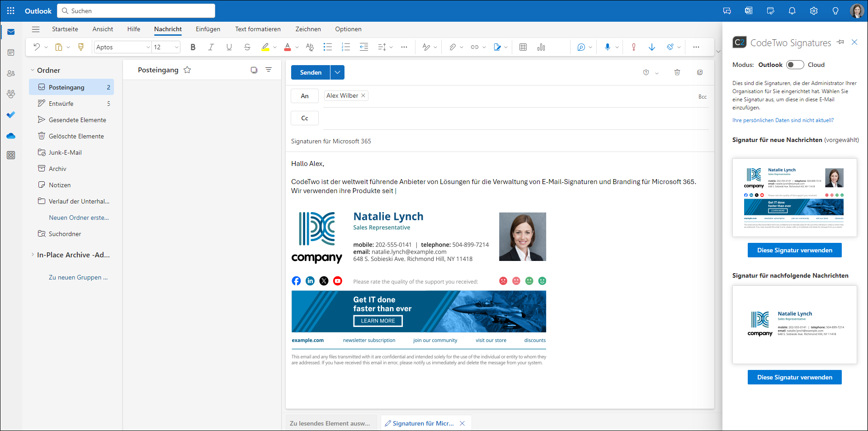Open OneDrive cloud app in sidebar
The height and width of the screenshot is (431, 868).
point(11,136)
